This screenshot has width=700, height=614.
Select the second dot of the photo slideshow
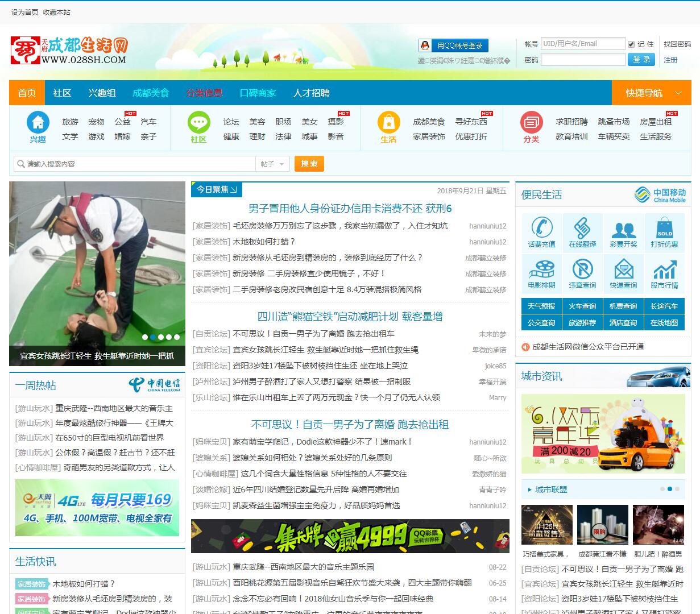tap(153, 337)
